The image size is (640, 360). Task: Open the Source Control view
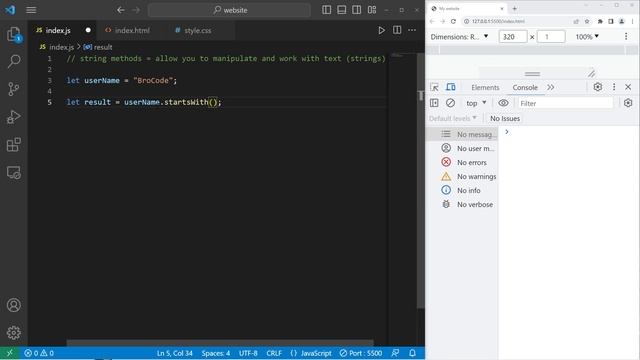[x=14, y=89]
